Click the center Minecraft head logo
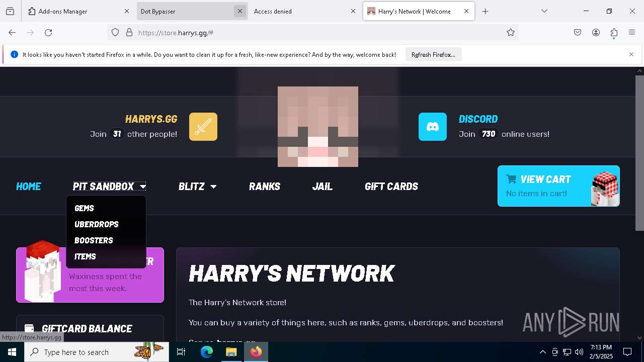 318,127
